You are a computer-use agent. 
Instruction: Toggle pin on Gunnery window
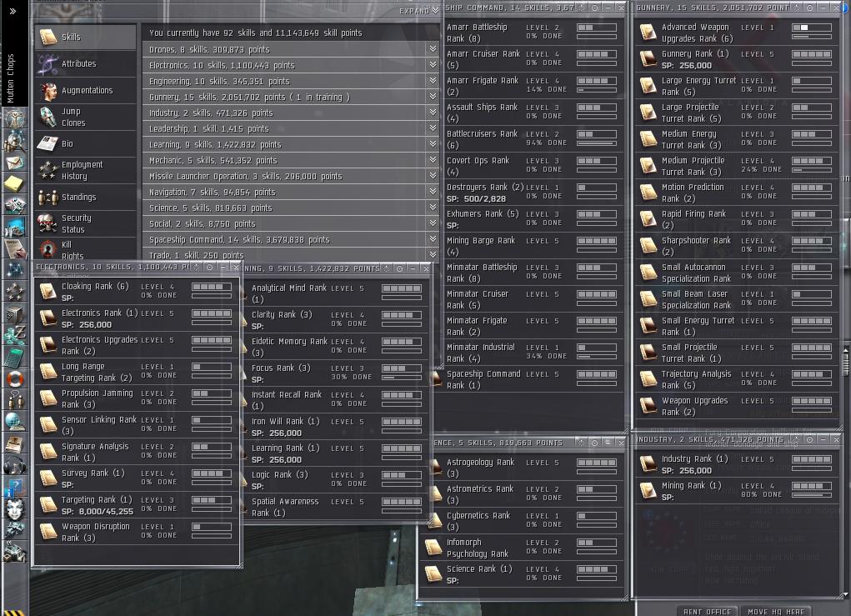pyautogui.click(x=797, y=8)
